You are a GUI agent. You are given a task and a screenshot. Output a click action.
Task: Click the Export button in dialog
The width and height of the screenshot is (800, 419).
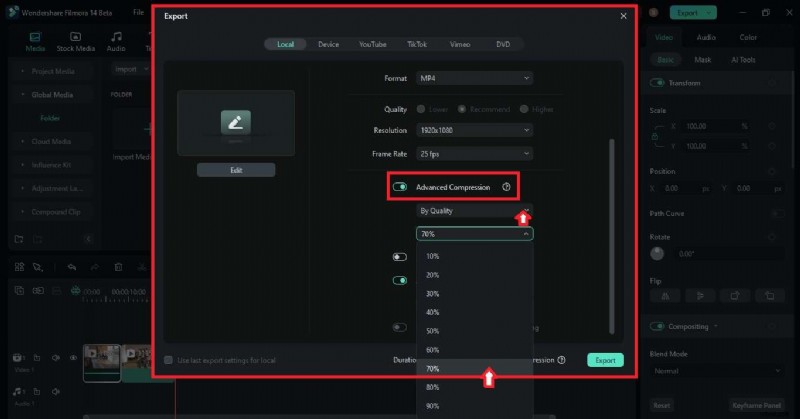coord(605,360)
